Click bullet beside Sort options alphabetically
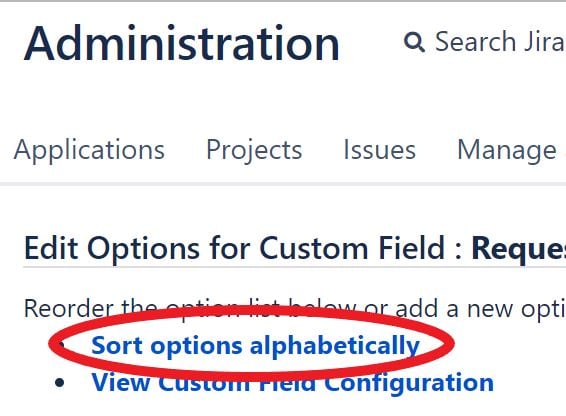Screen dimensions: 566x416 tap(61, 345)
